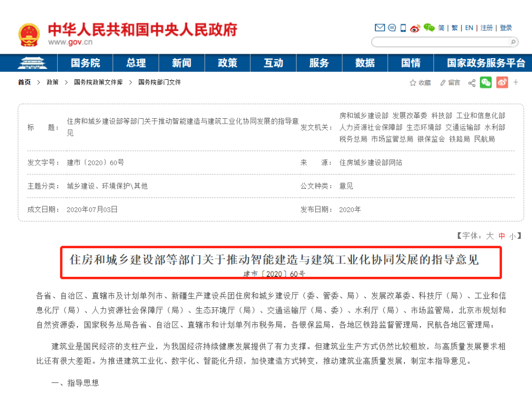Click the share icon beside 留言
This screenshot has height=396, width=532.
click(x=471, y=83)
